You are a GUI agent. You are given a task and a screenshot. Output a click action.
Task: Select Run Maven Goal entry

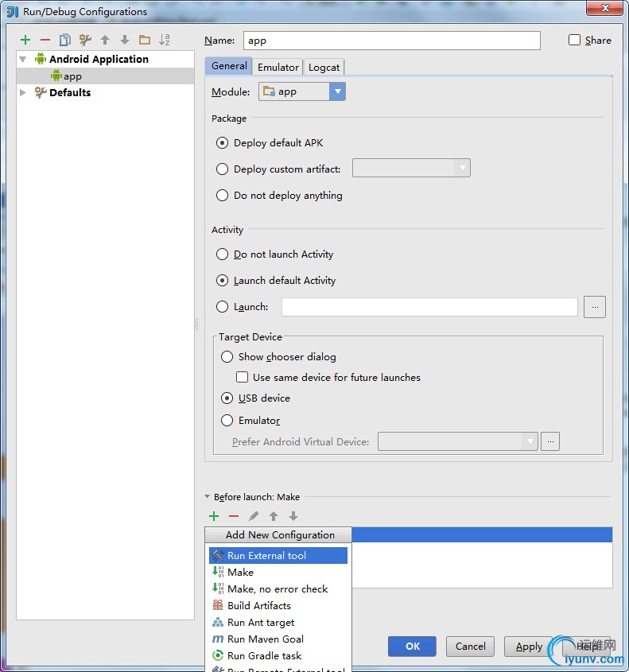click(278, 639)
